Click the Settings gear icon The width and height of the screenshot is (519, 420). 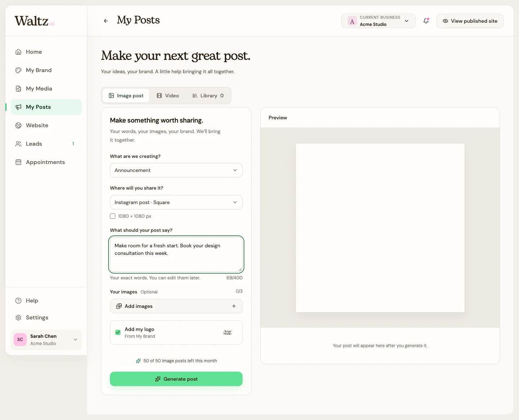pos(18,318)
